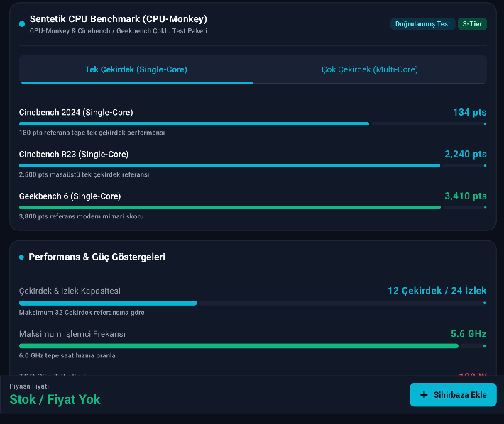
Task: Select the '5.6 GHz' frequency value
Action: [x=469, y=334]
